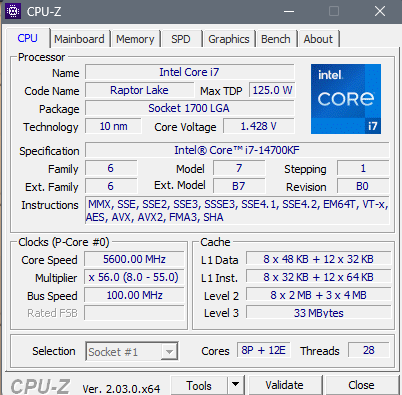Open the Bench tab
Viewport: 402px width, 395px height.
[x=275, y=39]
